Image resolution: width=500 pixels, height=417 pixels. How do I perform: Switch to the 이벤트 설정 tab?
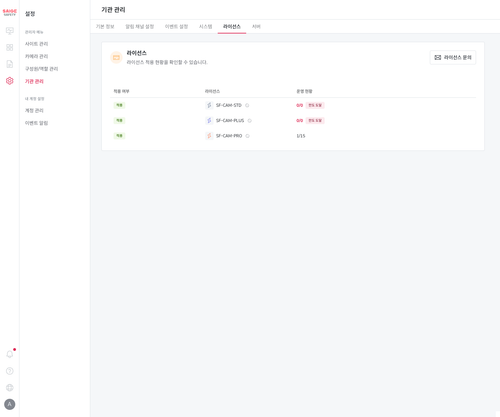(176, 27)
